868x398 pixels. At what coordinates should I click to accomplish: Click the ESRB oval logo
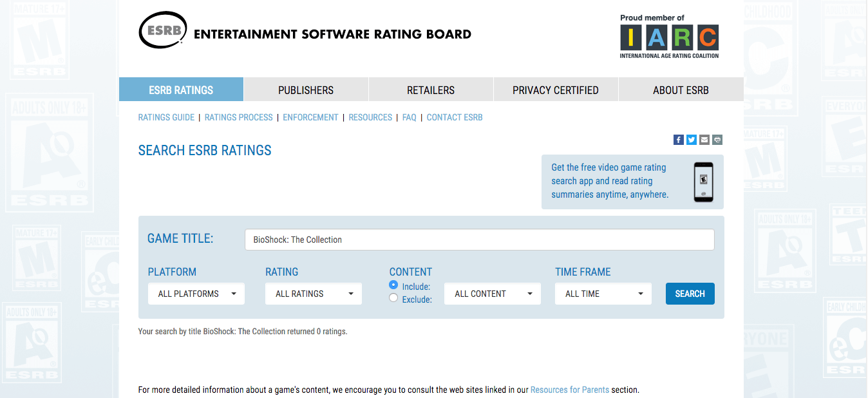point(164,30)
